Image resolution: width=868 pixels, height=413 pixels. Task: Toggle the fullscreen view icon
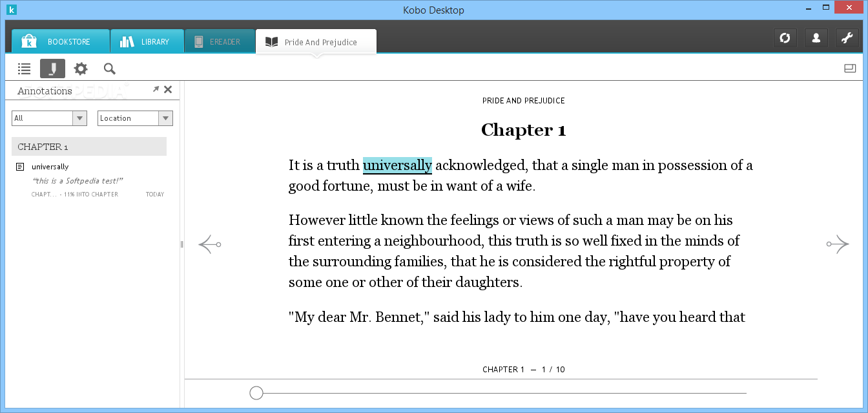click(x=850, y=68)
